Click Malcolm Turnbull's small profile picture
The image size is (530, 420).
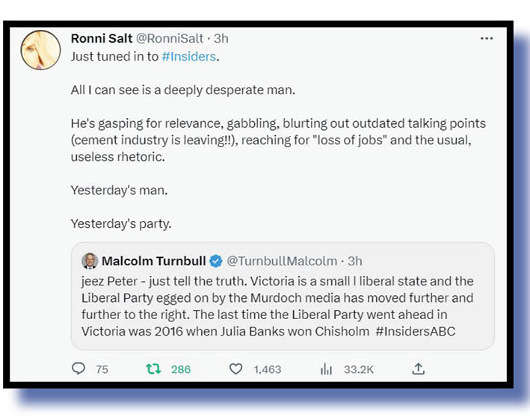pos(90,261)
